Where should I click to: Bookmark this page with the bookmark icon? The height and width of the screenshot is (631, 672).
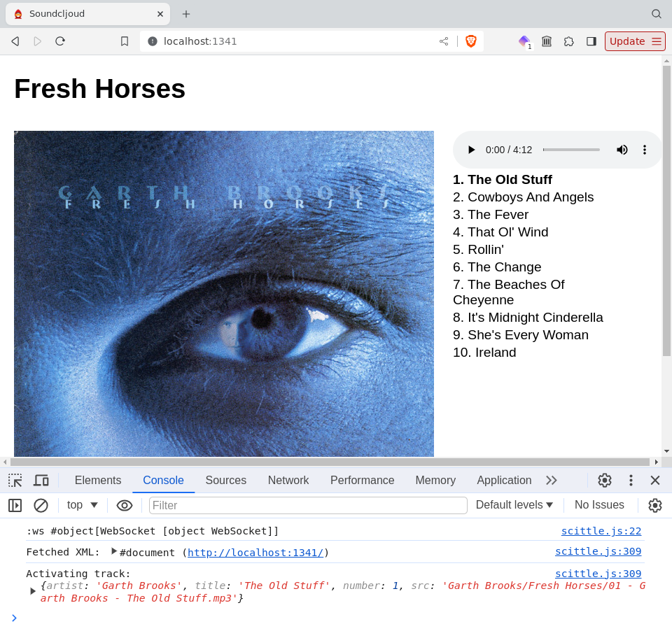(125, 41)
